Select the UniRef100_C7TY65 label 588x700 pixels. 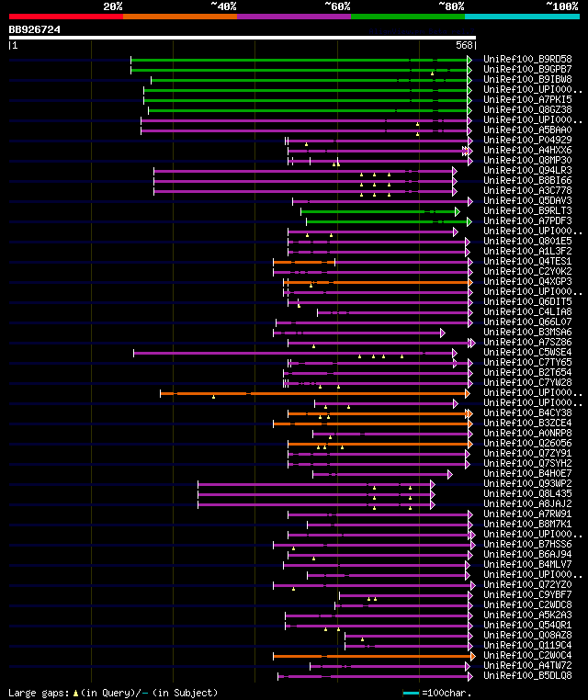click(x=527, y=363)
